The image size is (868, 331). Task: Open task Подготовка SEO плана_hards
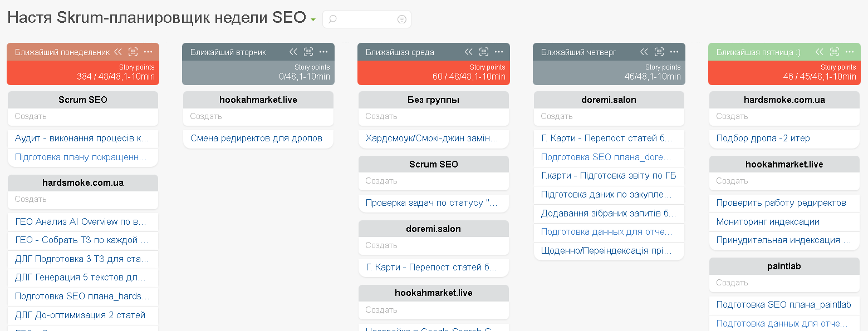tap(82, 296)
